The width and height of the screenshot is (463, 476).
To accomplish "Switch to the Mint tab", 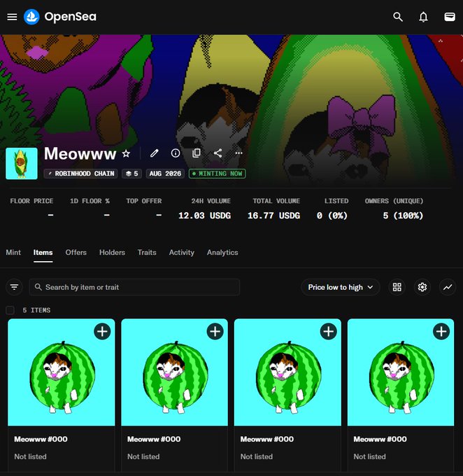I will pos(13,252).
